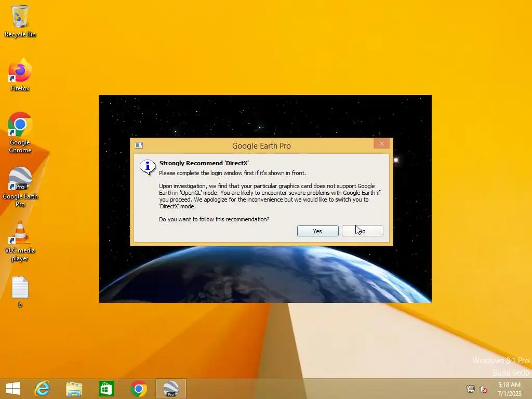Click Yes to switch to DirectX mode
Viewport: 532px width, 399px height.
pos(317,231)
